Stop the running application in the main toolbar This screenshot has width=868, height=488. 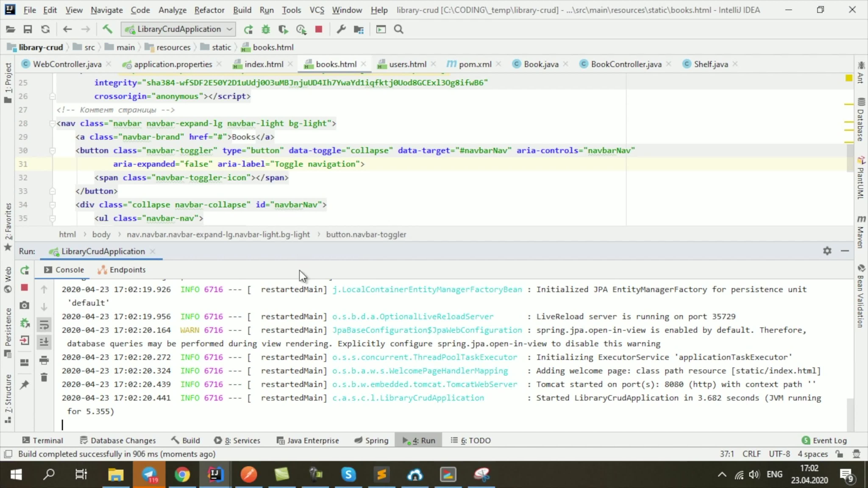[319, 30]
